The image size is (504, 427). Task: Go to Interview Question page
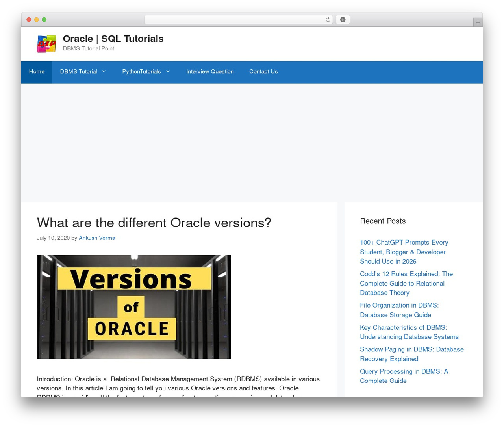(x=210, y=72)
